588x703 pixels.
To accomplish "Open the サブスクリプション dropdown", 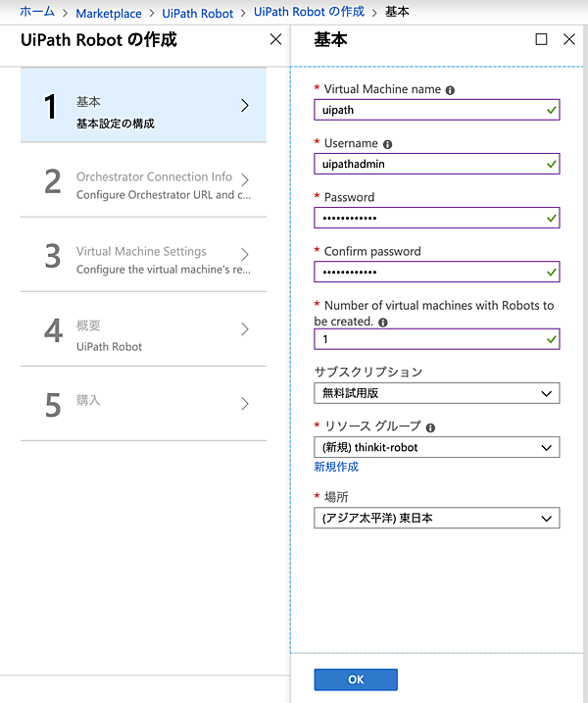I will (x=436, y=393).
